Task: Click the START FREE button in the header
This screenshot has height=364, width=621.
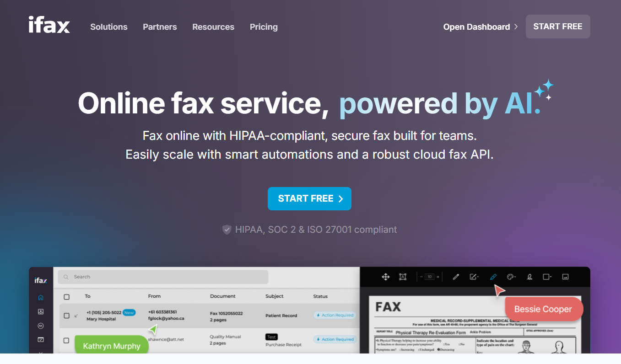Action: [x=558, y=27]
